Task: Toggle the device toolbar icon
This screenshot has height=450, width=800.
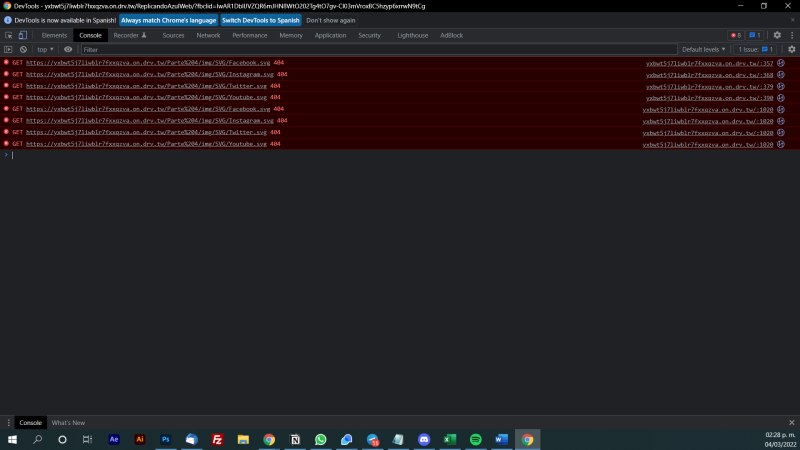Action: (x=22, y=35)
